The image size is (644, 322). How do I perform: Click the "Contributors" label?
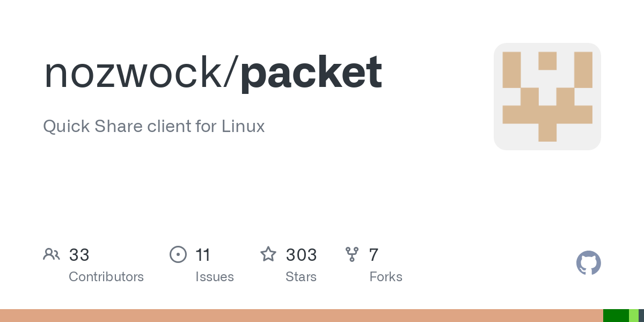(x=106, y=277)
